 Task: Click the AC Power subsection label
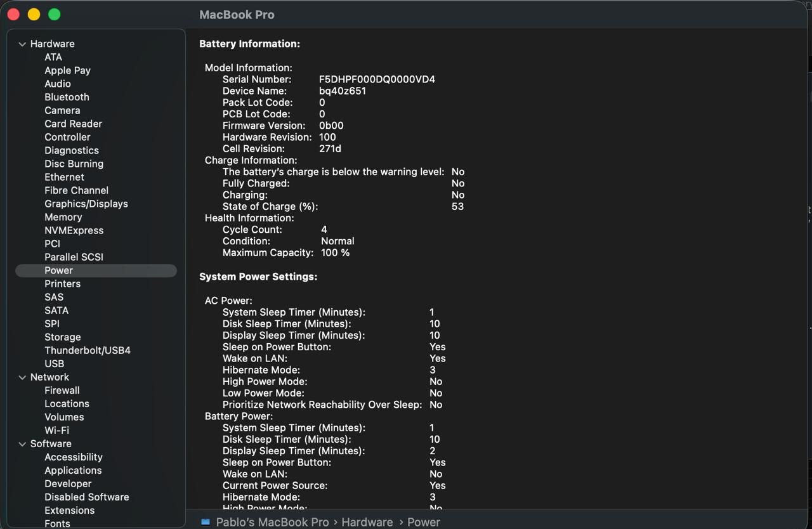[x=228, y=301]
